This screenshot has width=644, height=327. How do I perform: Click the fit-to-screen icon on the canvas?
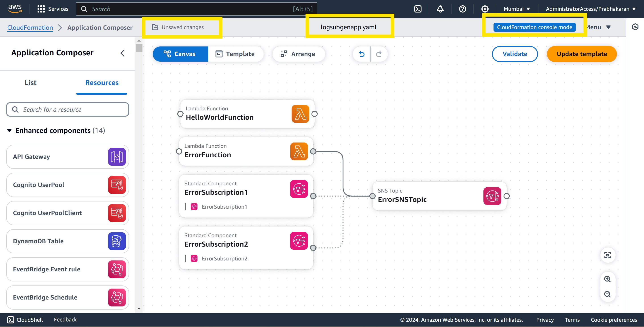(608, 255)
